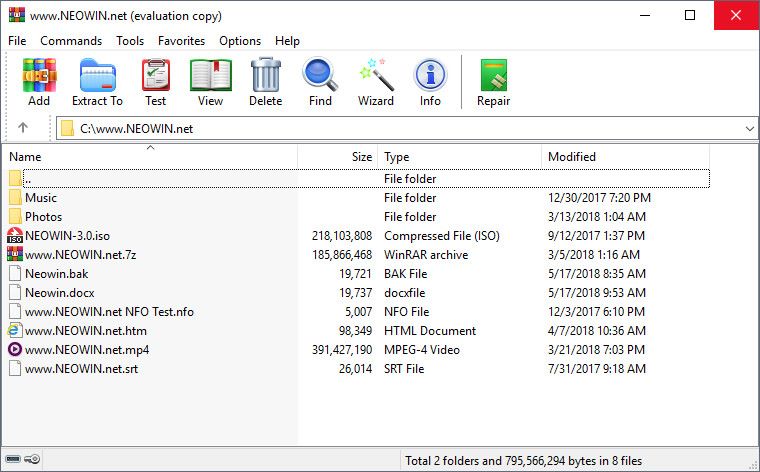Select the NEOWIN-3.0.iso file
The width and height of the screenshot is (760, 472).
pos(66,236)
